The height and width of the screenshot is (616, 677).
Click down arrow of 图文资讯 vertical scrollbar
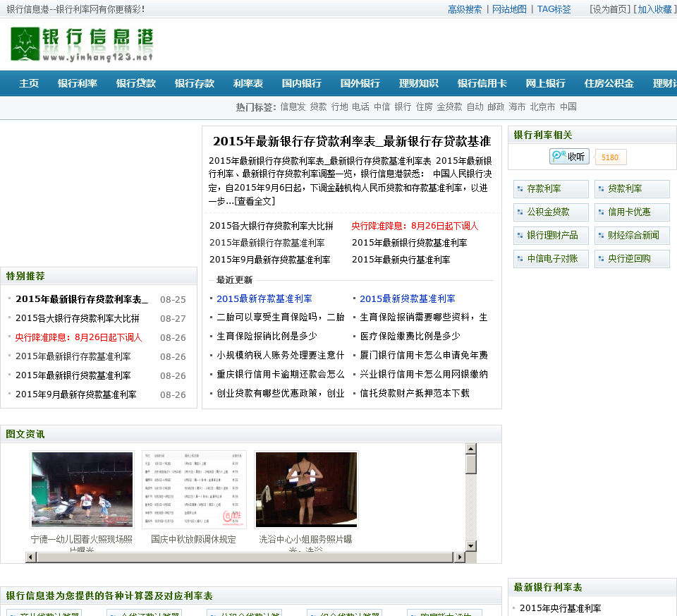click(x=470, y=545)
